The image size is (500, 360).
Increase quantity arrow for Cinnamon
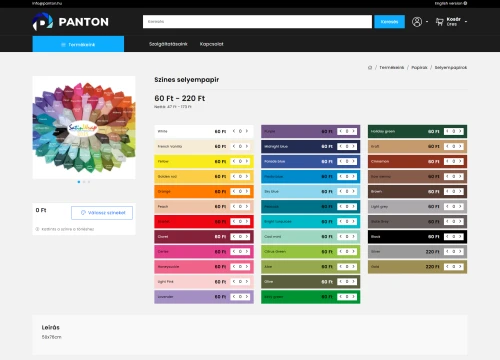coord(460,161)
